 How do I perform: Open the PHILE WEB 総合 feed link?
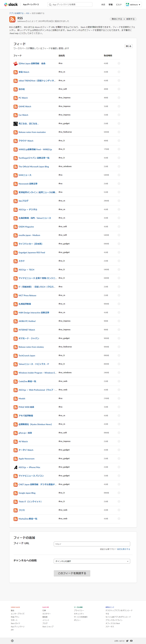26,407
